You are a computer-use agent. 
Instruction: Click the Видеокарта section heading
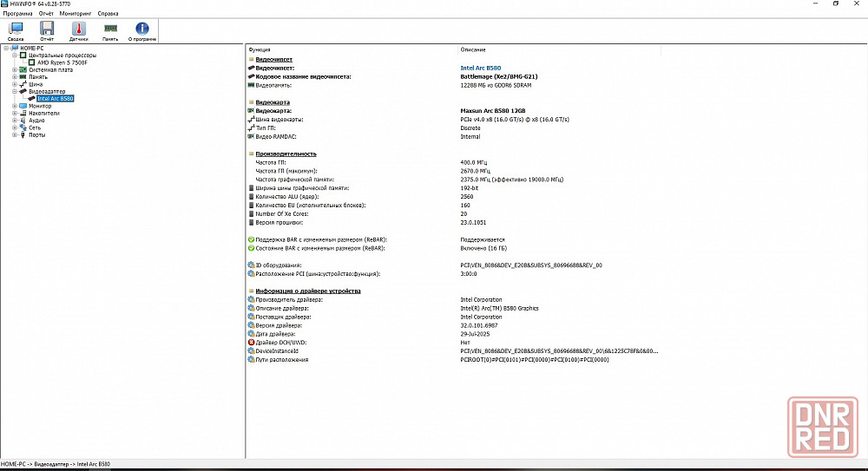[273, 102]
